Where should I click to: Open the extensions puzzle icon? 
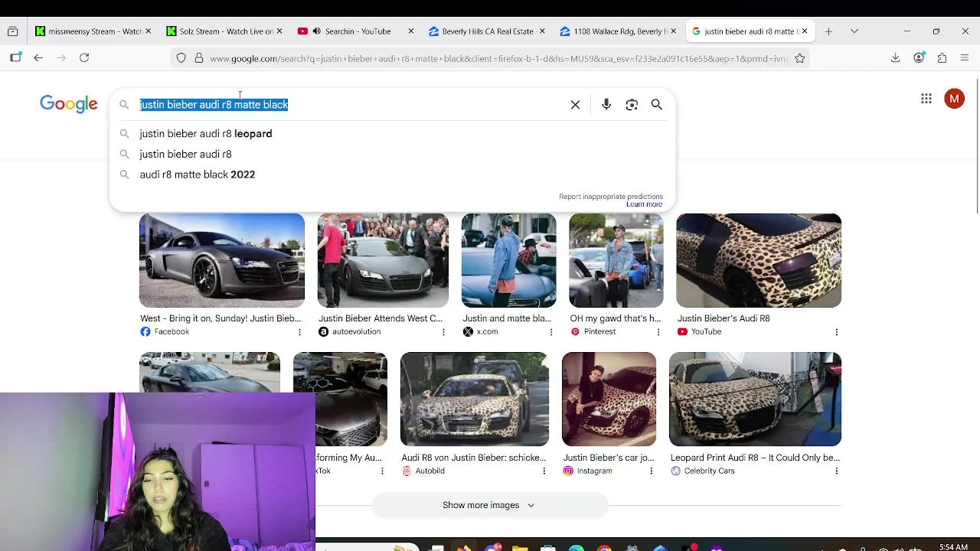click(x=942, y=57)
